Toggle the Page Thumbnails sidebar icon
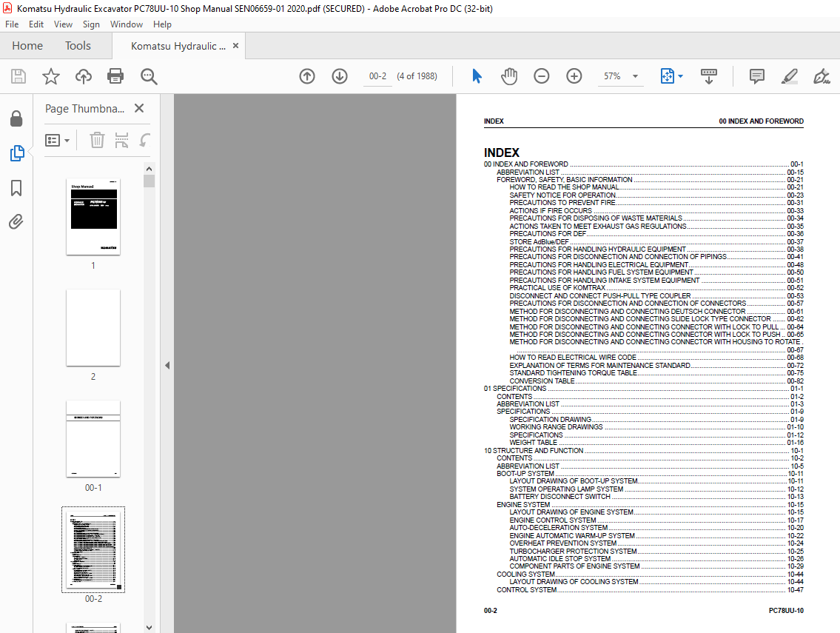This screenshot has width=840, height=633. 16,153
